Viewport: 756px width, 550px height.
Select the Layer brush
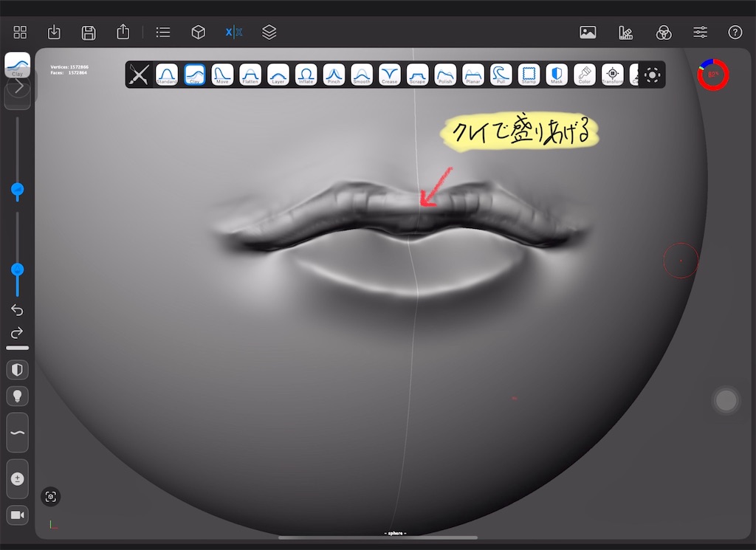click(x=278, y=75)
